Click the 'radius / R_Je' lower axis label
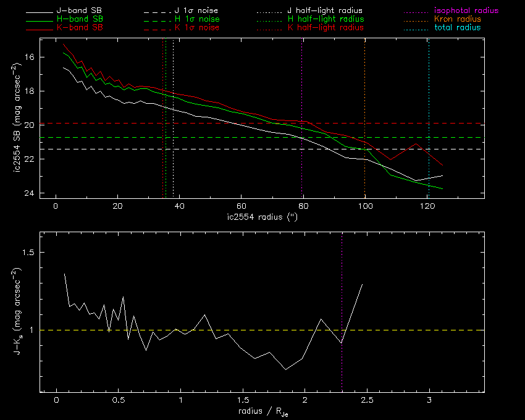Viewport: 525px width, 420px height. tap(262, 411)
